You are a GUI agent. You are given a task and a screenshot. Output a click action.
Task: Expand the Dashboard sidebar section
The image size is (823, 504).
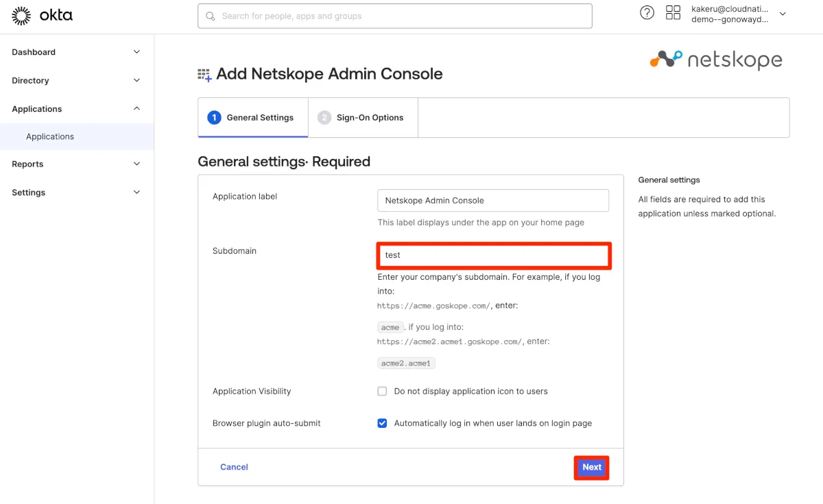tap(136, 52)
